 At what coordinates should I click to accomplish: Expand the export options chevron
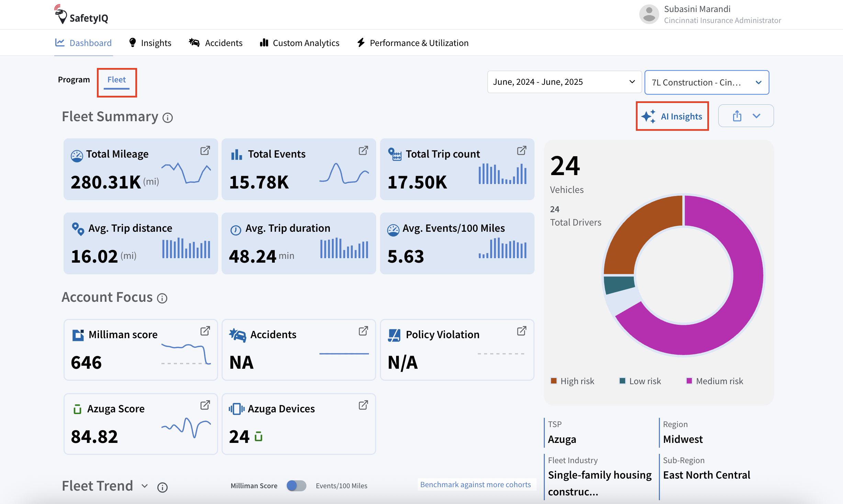pyautogui.click(x=756, y=116)
